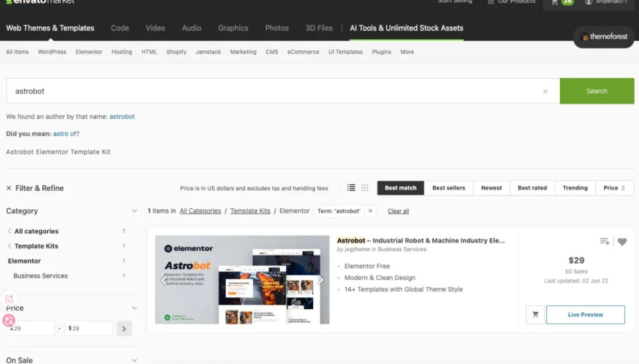639x364 pixels.
Task: Expand the On Sale filter section
Action: click(134, 360)
